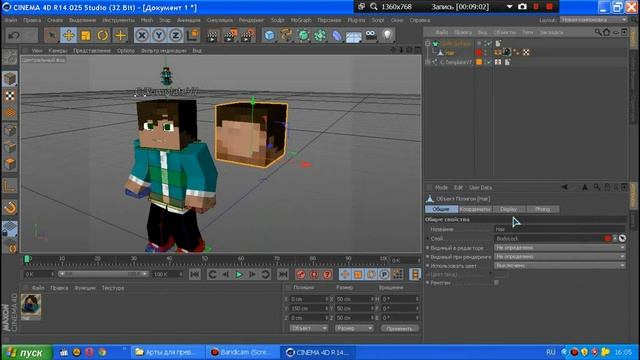Render the active view clapperboard icon
Viewport: 640px width, 360px height.
[x=213, y=36]
